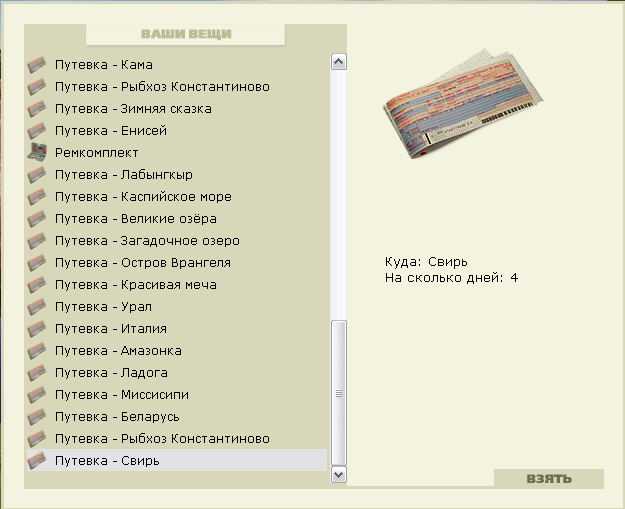Image resolution: width=625 pixels, height=509 pixels.
Task: Click the ВЗЯТЬ button
Action: pos(549,478)
